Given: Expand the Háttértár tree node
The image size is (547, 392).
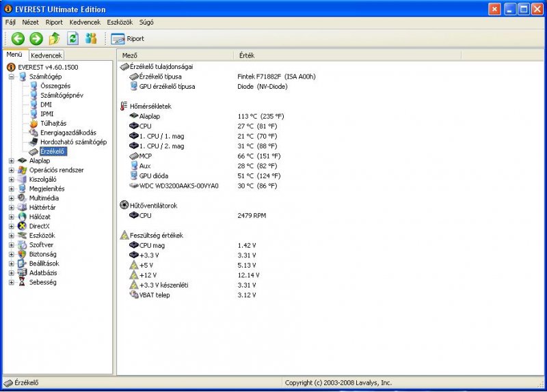Looking at the screenshot, I should click(12, 208).
